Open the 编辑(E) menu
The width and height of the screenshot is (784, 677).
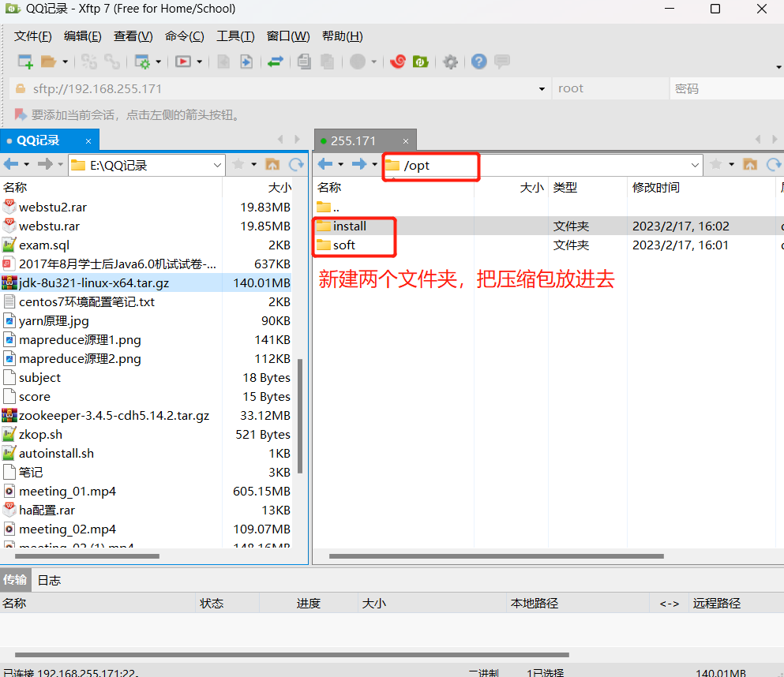point(82,36)
